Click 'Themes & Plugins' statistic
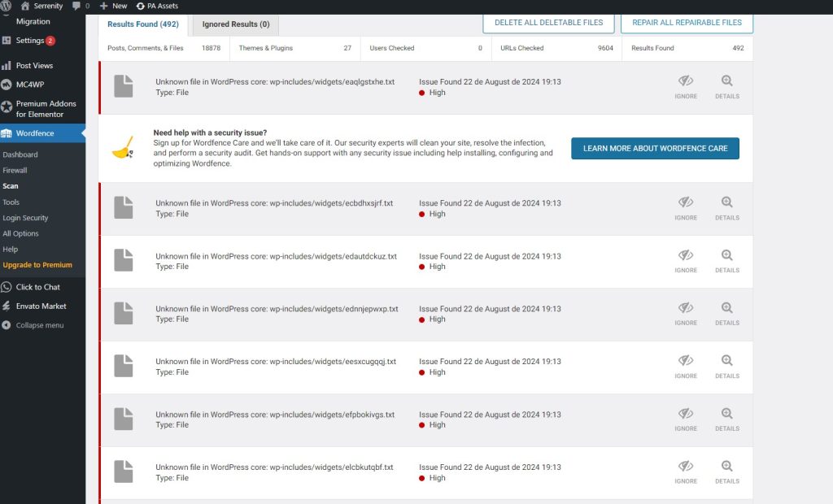The width and height of the screenshot is (833, 504). pos(294,48)
